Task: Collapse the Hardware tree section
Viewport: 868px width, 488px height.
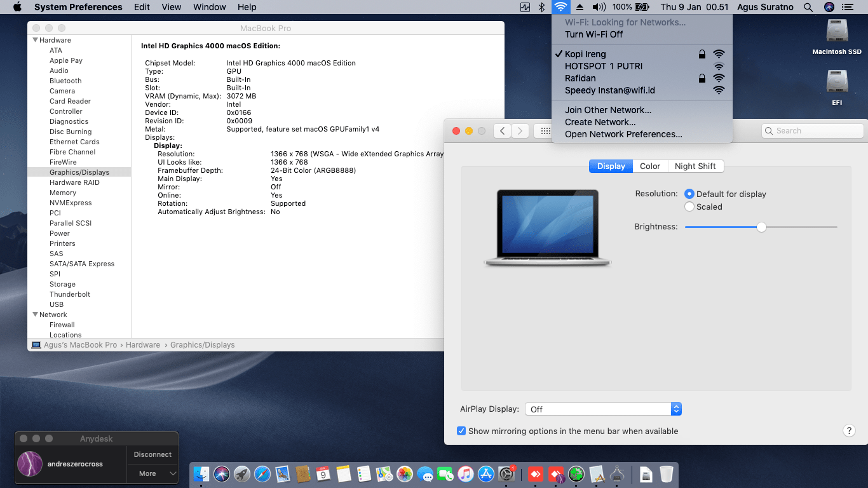Action: point(36,40)
